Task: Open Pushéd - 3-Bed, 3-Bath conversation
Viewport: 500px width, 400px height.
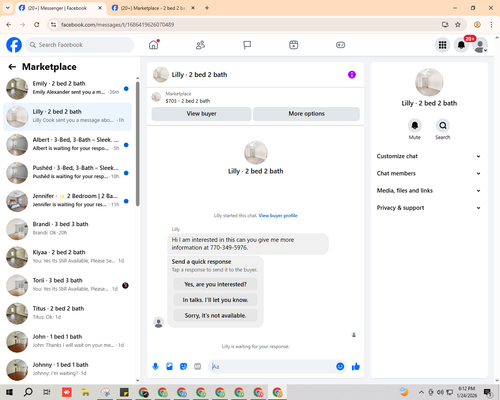Action: pyautogui.click(x=67, y=173)
